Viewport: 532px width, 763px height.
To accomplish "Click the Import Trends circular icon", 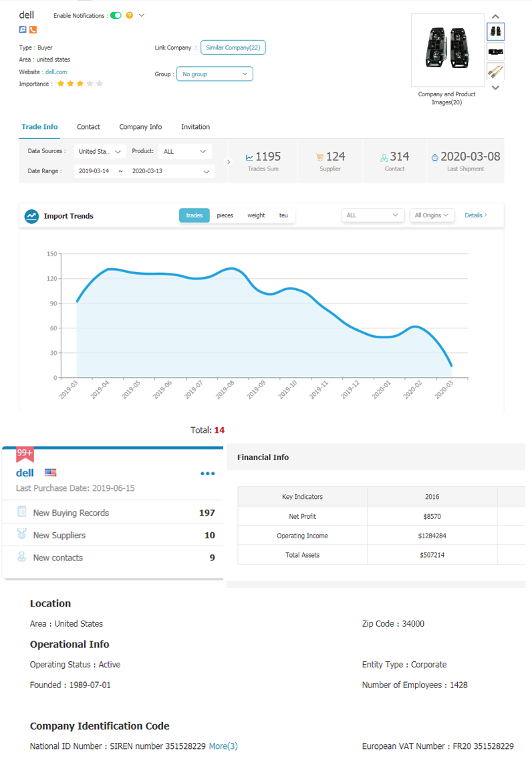I will click(31, 216).
